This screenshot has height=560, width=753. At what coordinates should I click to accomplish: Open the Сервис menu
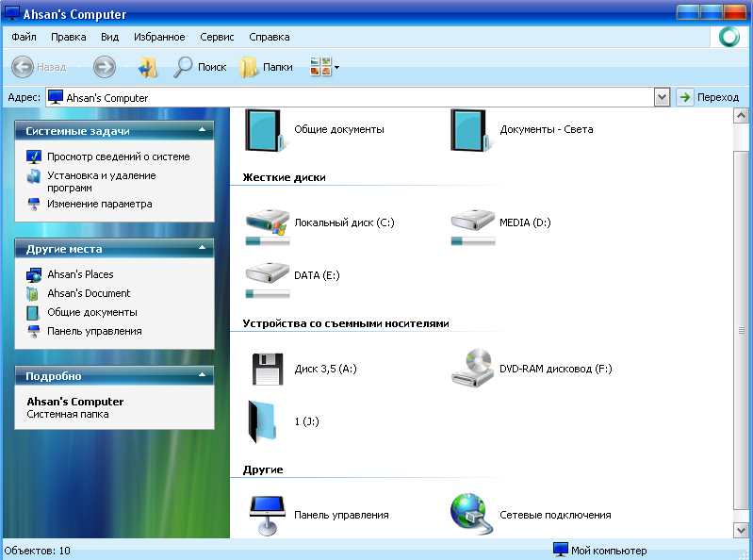[217, 37]
